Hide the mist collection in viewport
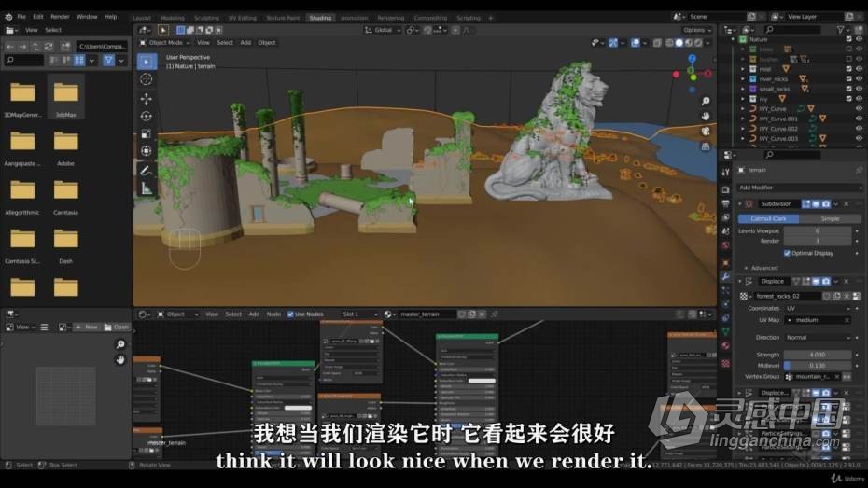The height and width of the screenshot is (488, 868). pyautogui.click(x=859, y=69)
